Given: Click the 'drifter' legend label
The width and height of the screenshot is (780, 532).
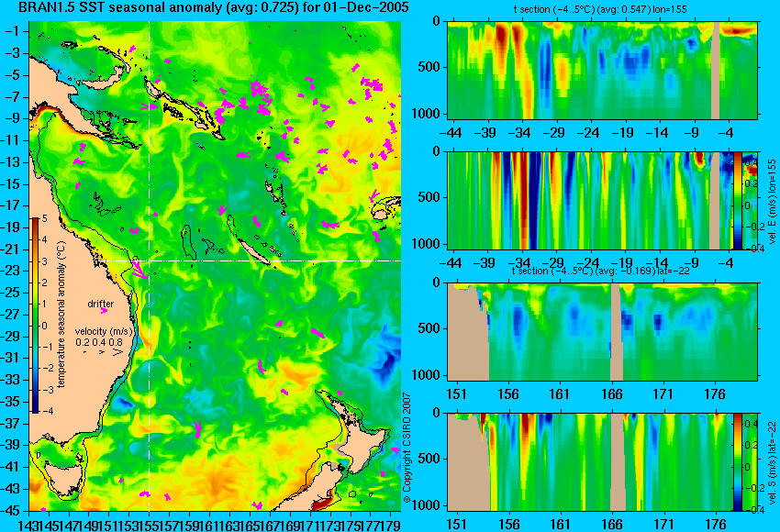Looking at the screenshot, I should pyautogui.click(x=101, y=304).
